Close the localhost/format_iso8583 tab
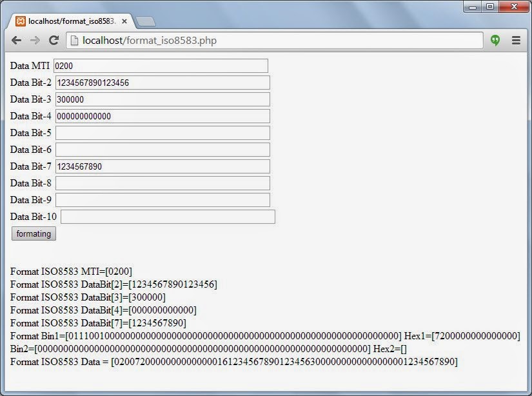The width and height of the screenshot is (532, 396). 124,21
